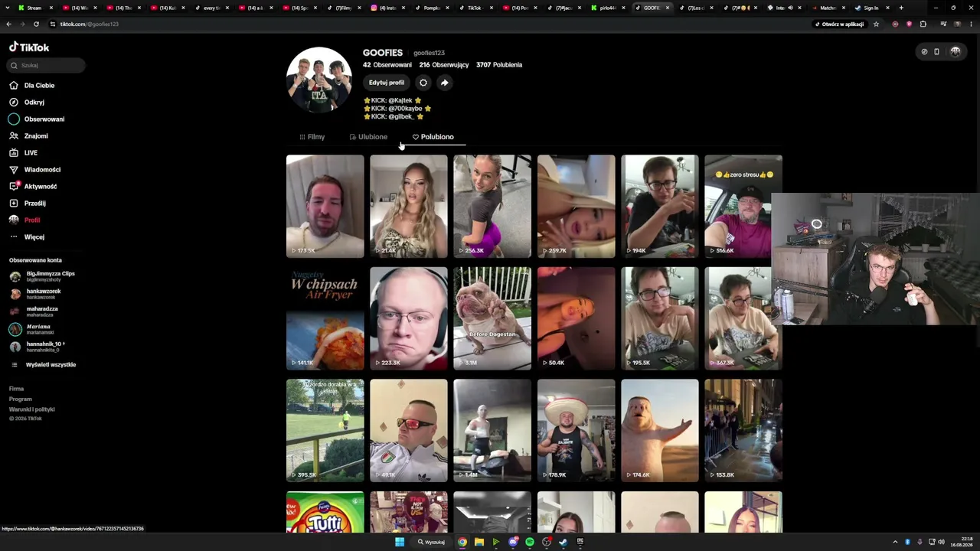Switch to the Stream browser tab
The height and width of the screenshot is (551, 980).
tap(34, 8)
